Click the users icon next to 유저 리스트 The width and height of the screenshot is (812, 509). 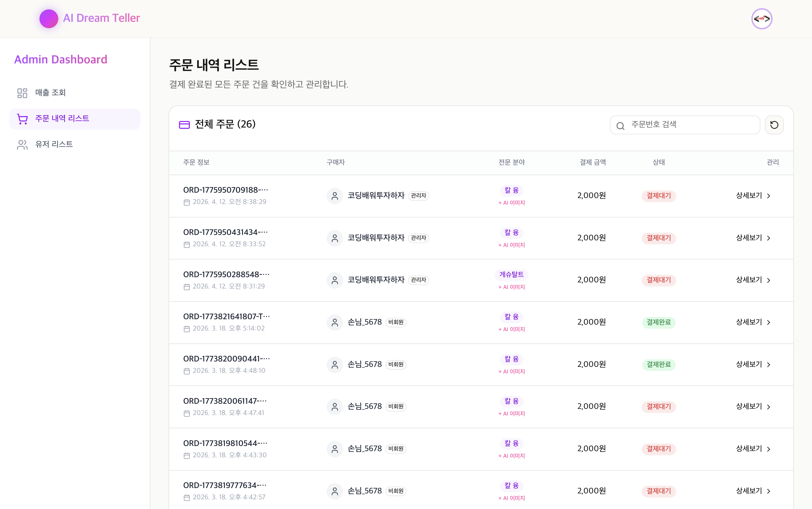coord(22,144)
